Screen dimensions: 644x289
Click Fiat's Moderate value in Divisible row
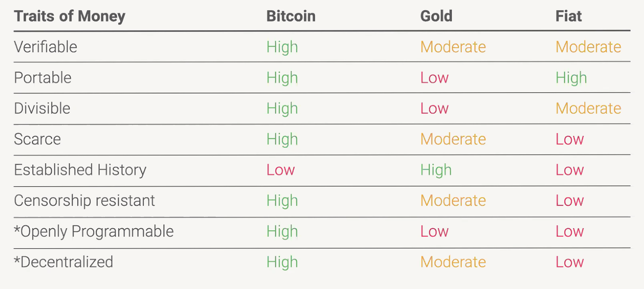pyautogui.click(x=588, y=109)
